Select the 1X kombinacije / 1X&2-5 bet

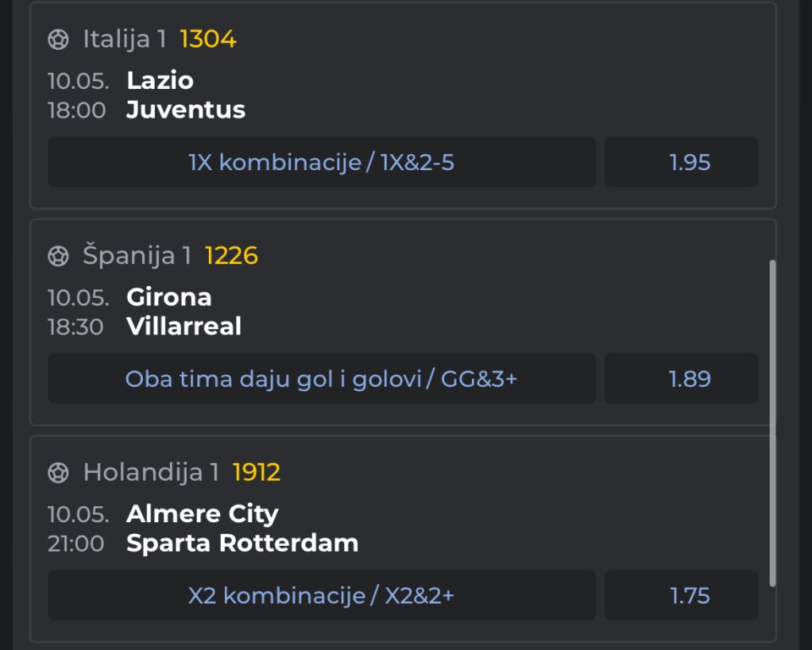321,162
